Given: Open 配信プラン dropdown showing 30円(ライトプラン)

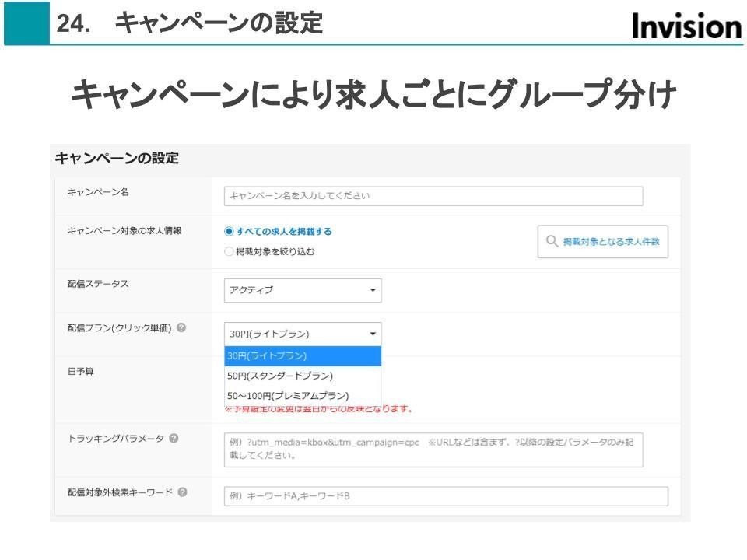Looking at the screenshot, I should pyautogui.click(x=303, y=334).
